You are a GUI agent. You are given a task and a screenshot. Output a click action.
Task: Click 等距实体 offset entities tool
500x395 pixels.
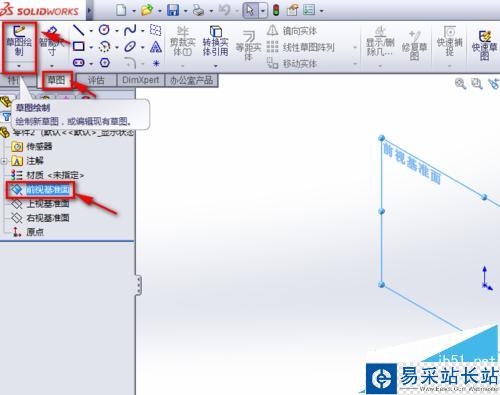248,45
